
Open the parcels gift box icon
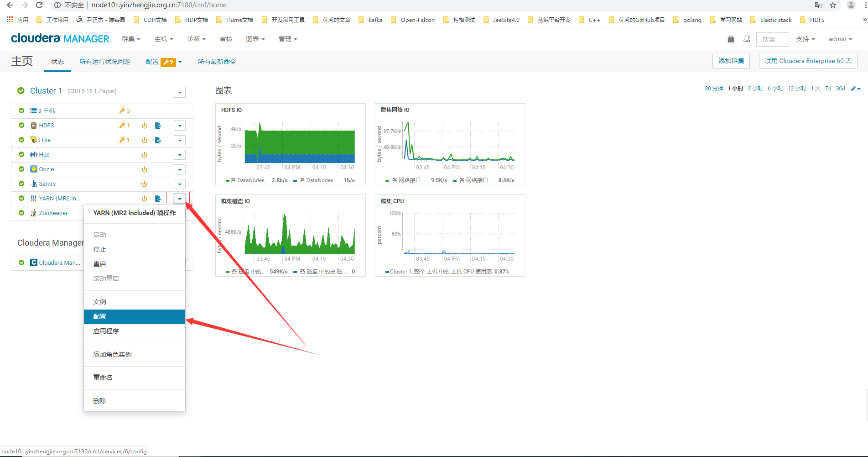(x=731, y=39)
